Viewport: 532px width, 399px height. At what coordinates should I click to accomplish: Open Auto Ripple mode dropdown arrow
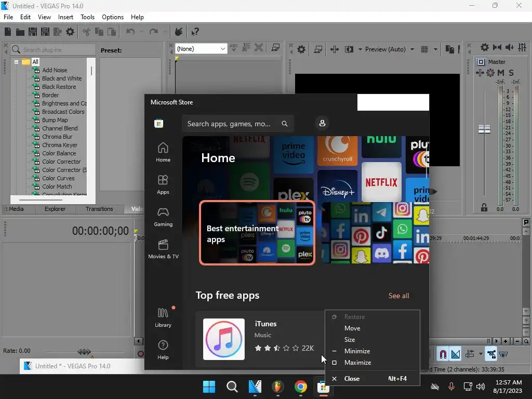click(481, 354)
